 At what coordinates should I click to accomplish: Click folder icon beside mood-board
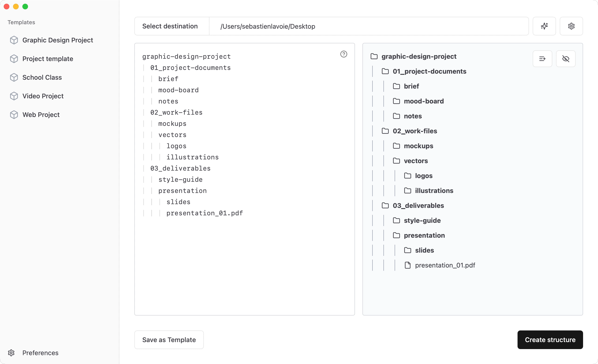[x=396, y=101]
